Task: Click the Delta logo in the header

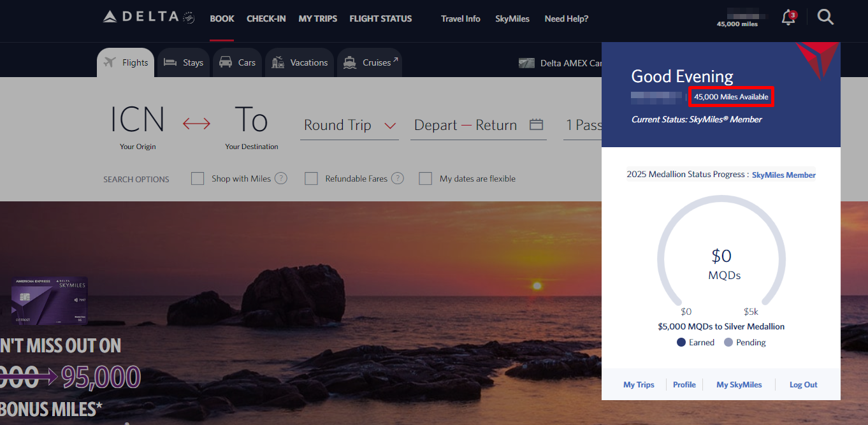Action: [149, 17]
